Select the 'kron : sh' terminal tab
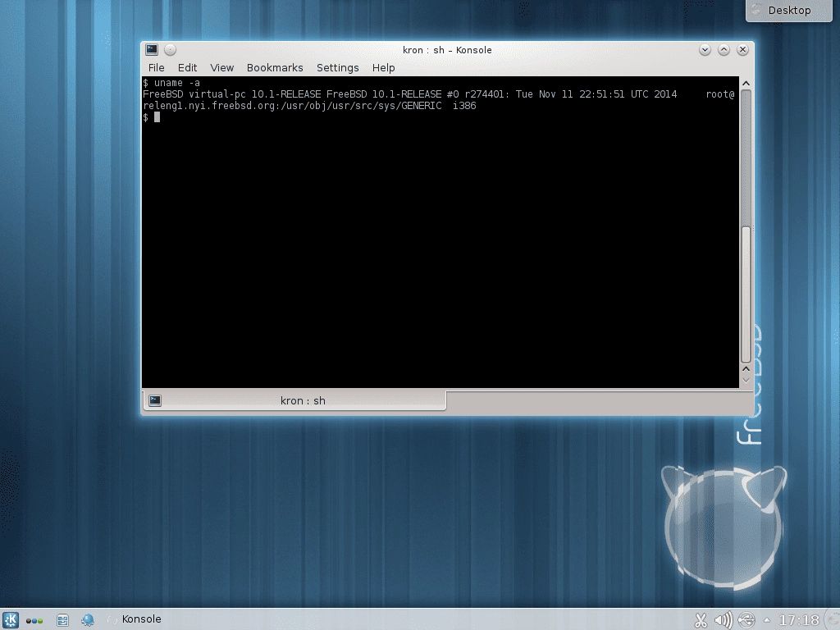Screen dimensions: 840x630 tap(294, 400)
